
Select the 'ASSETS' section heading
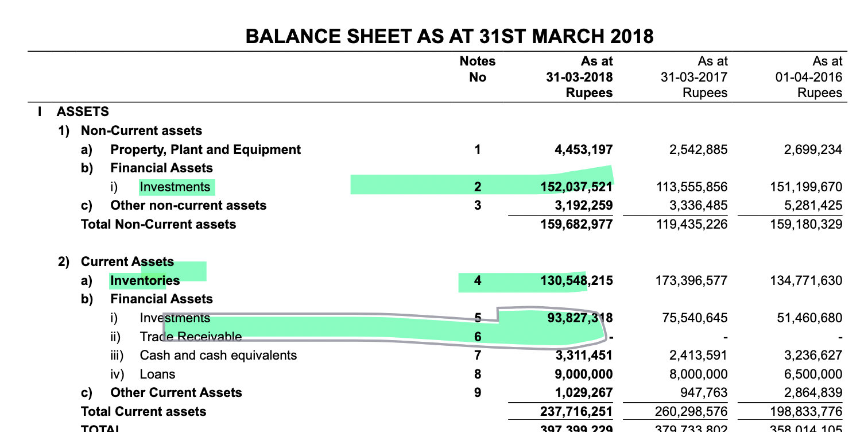pos(83,111)
